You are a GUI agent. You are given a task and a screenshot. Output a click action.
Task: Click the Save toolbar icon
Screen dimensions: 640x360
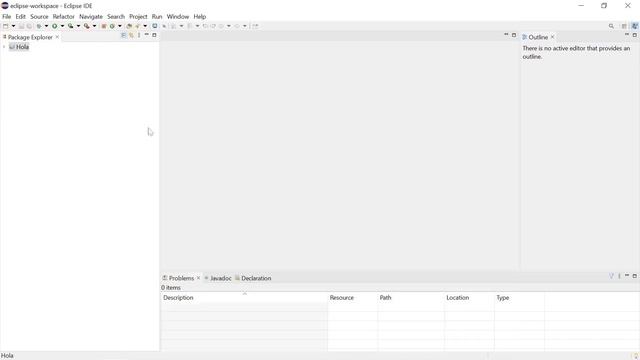[21, 26]
